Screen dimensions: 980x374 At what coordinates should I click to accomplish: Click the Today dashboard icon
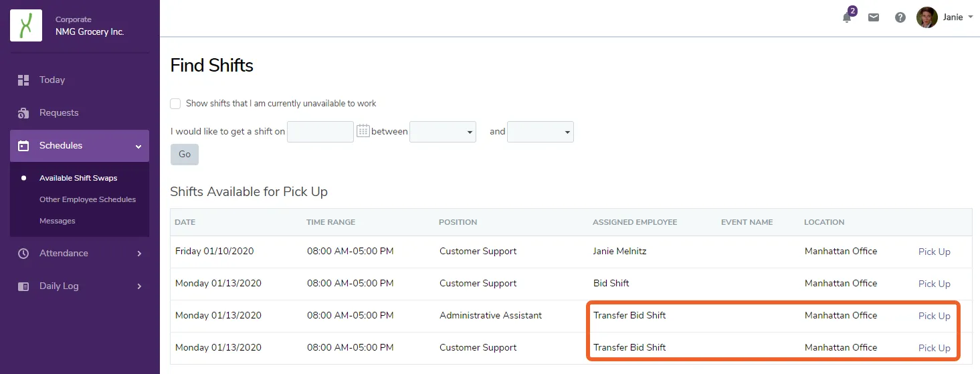(23, 80)
